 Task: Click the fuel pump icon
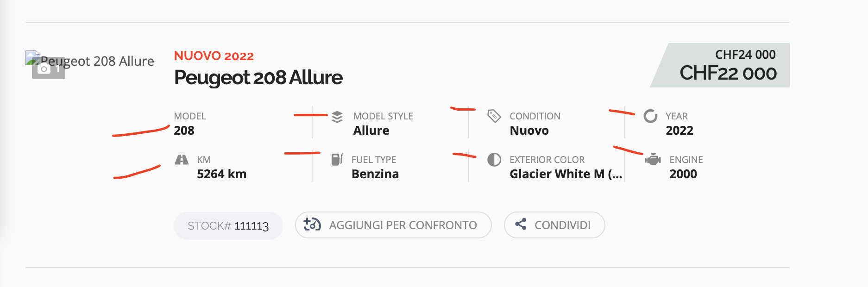[337, 159]
